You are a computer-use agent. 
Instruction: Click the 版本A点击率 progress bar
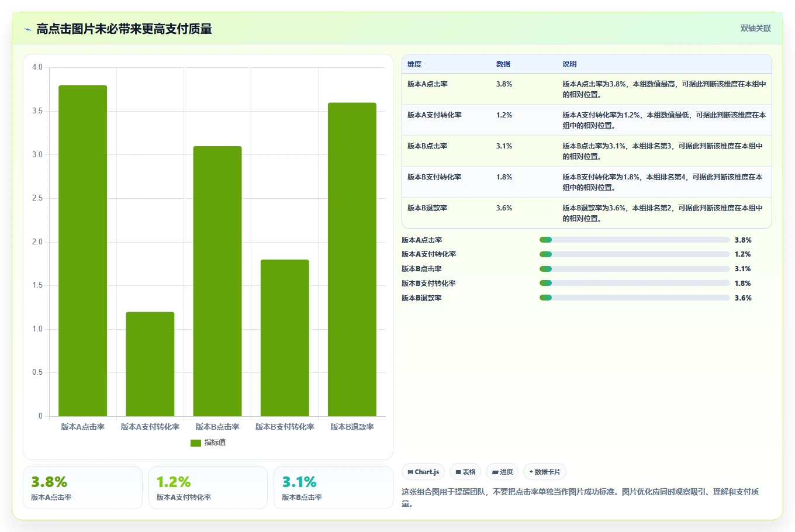coord(635,240)
